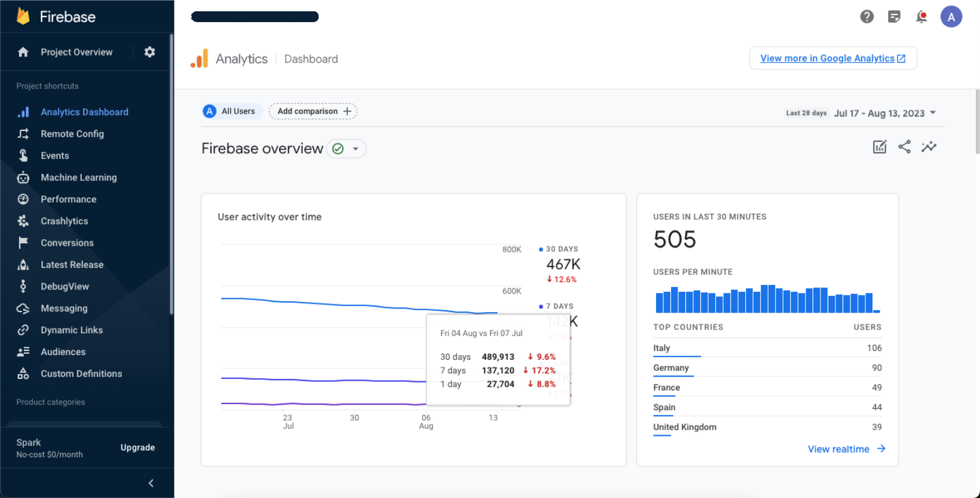This screenshot has width=980, height=498.
Task: Open the release notes icon
Action: coord(894,17)
